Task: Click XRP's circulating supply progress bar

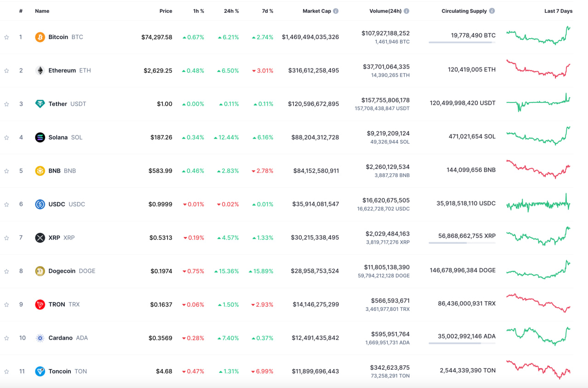Action: pos(462,243)
